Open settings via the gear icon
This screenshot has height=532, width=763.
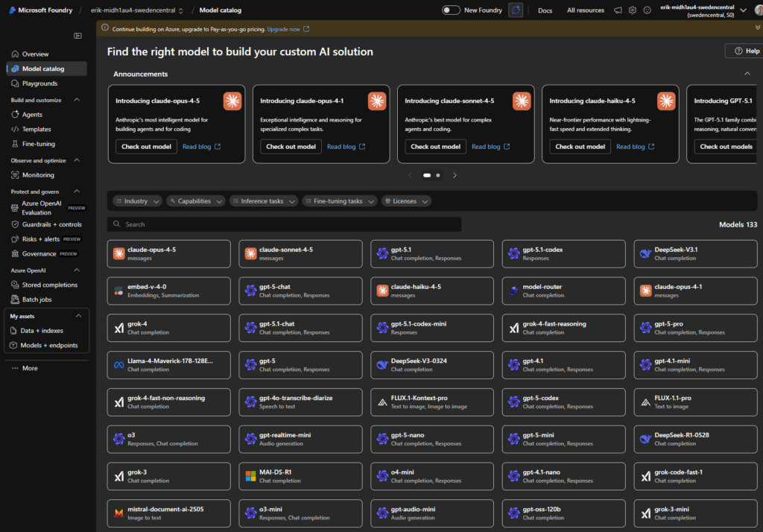point(632,10)
